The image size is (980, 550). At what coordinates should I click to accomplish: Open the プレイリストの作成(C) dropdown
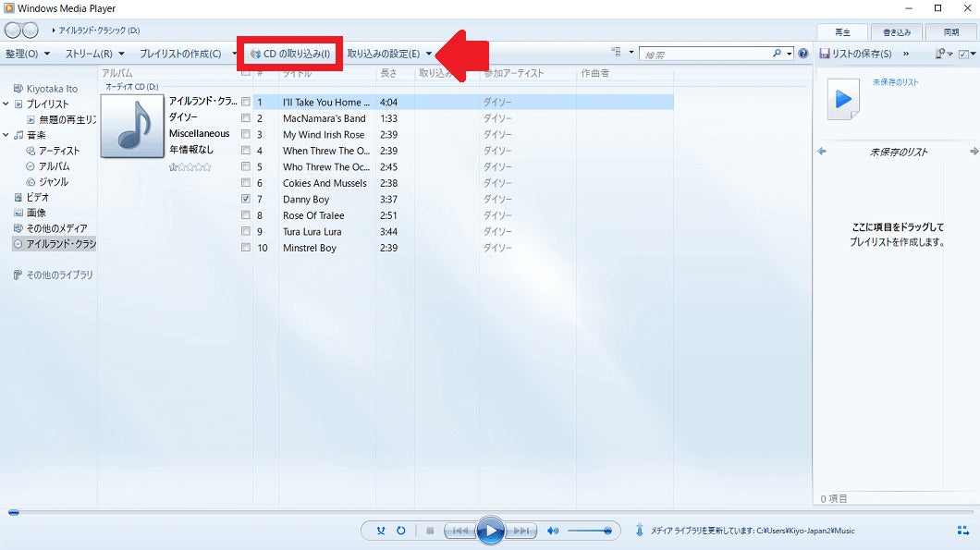point(188,54)
